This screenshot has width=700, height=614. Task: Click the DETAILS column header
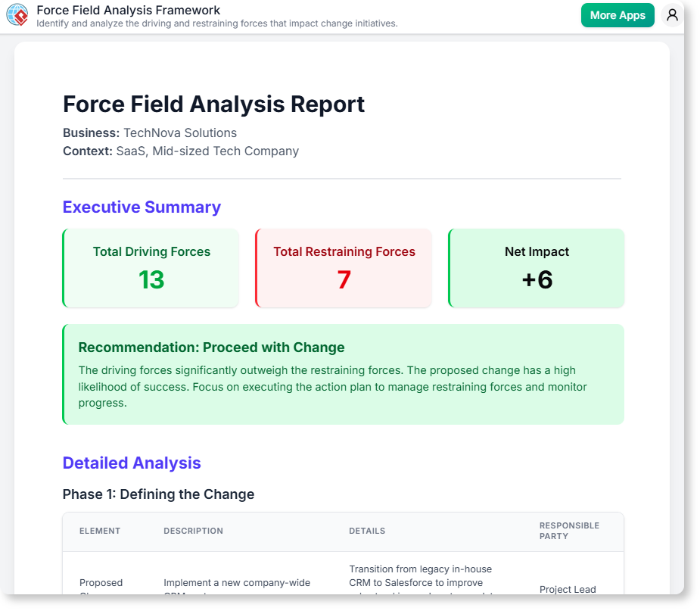367,531
